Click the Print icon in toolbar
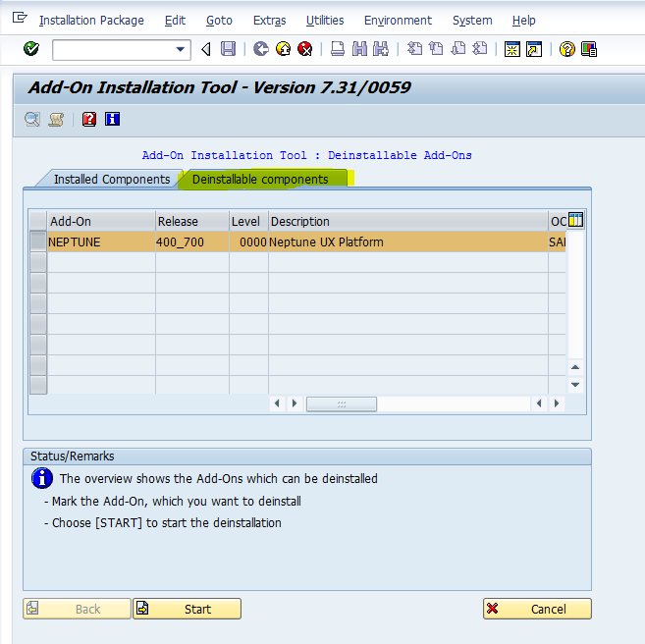 (x=337, y=49)
